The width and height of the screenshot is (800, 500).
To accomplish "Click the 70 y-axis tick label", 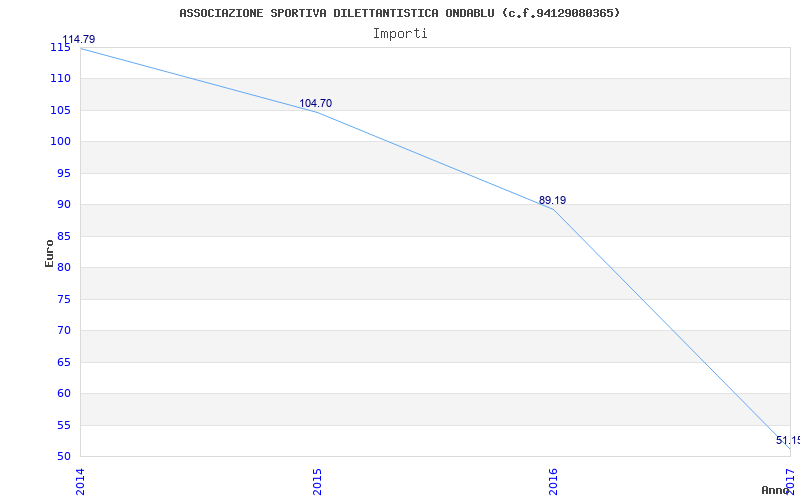I will pyautogui.click(x=63, y=331).
